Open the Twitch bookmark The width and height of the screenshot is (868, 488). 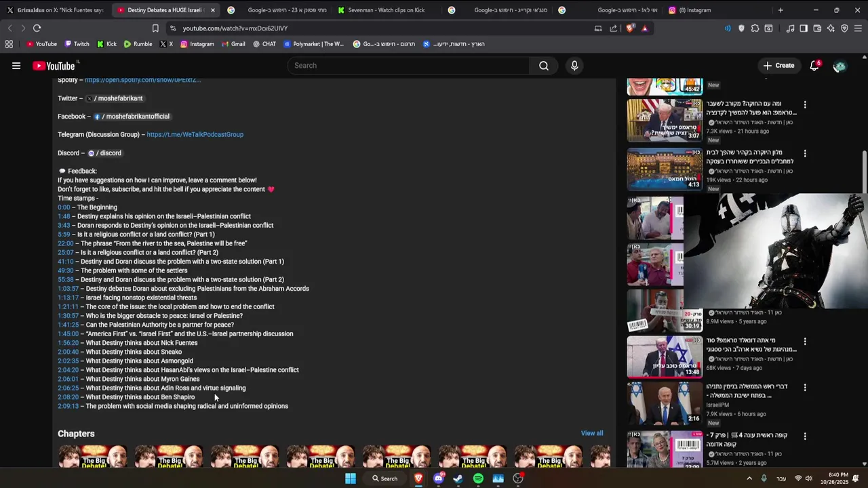click(x=77, y=44)
